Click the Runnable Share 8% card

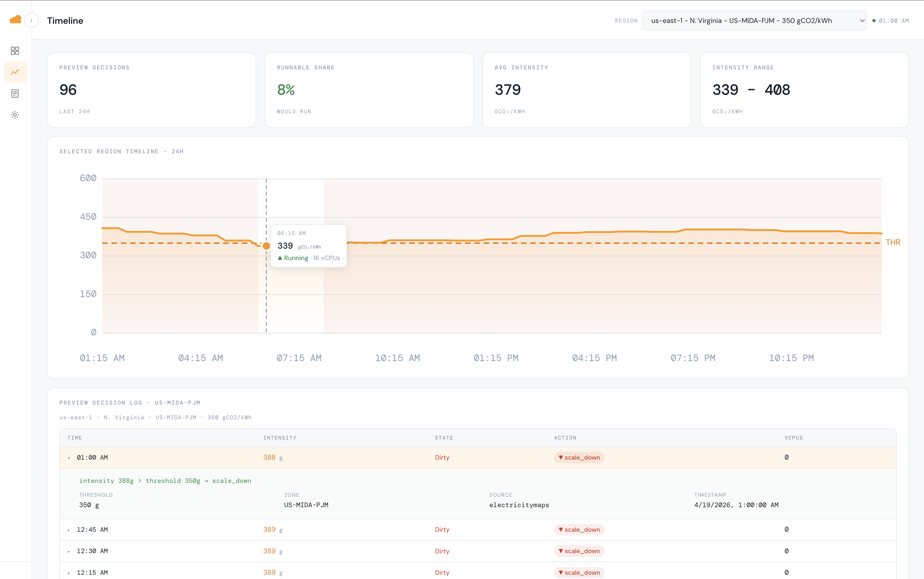point(369,90)
